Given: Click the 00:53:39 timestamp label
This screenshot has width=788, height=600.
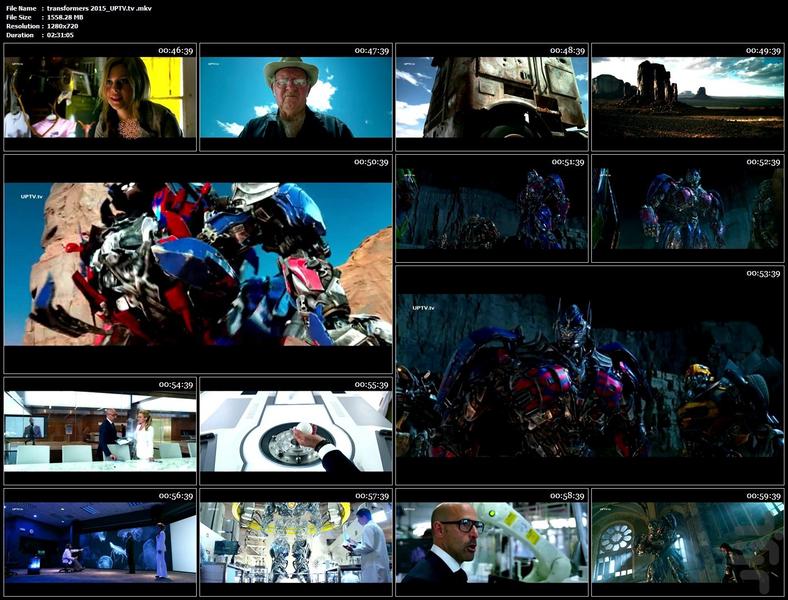Looking at the screenshot, I should pyautogui.click(x=763, y=273).
